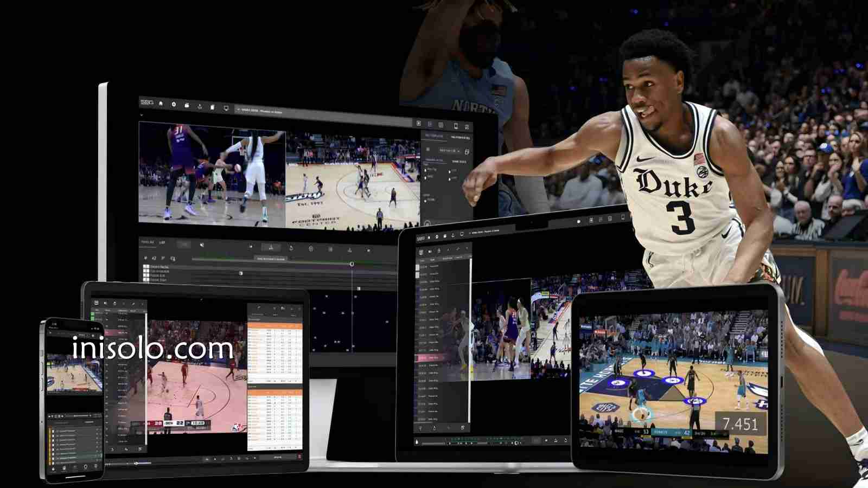868x488 pixels.
Task: Toggle first checkbox in laptop clip list
Action: click(418, 267)
